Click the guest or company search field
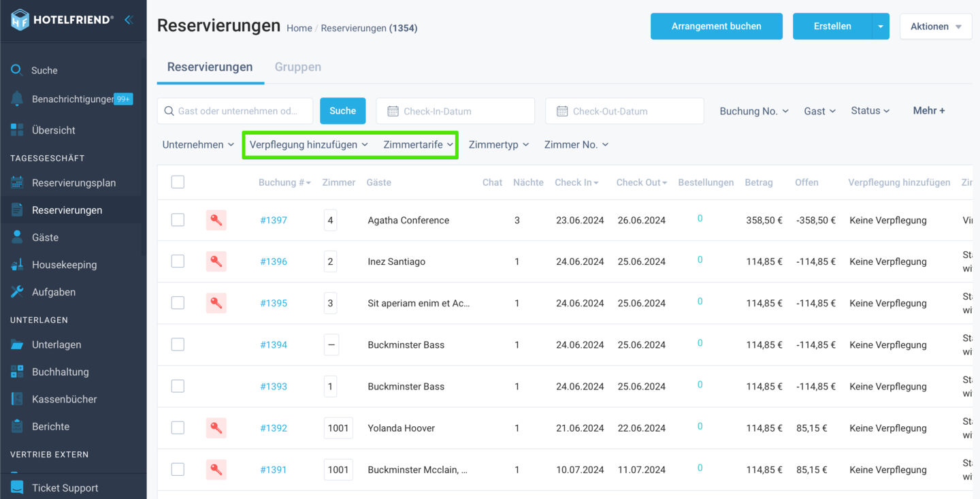This screenshot has height=499, width=980. pyautogui.click(x=235, y=111)
